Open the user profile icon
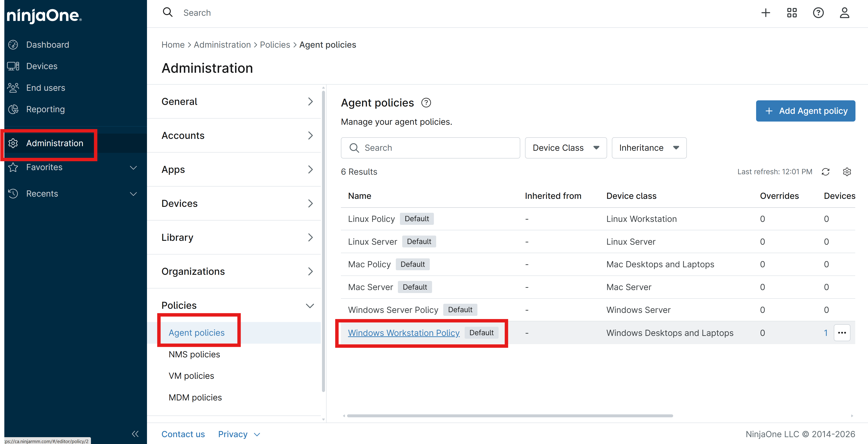Viewport: 868px width, 444px height. coord(844,13)
